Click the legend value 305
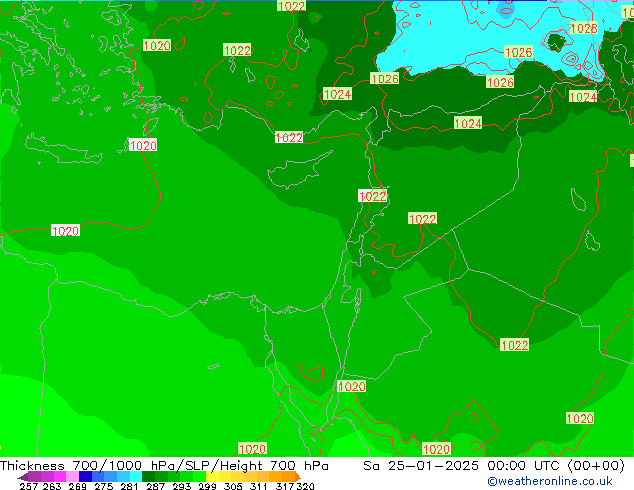634x490 pixels. tap(233, 486)
